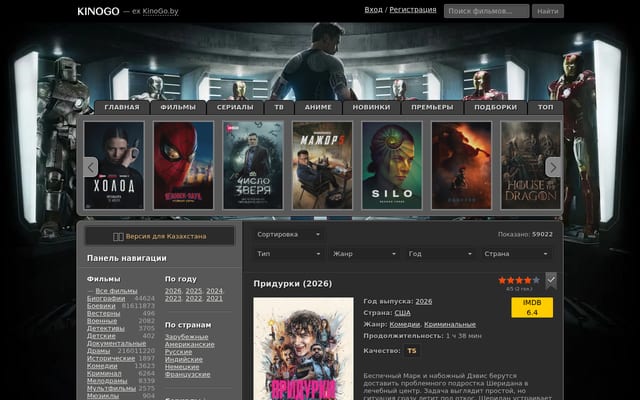The image size is (640, 400).
Task: Select the 2024 year link under По году
Action: [214, 291]
